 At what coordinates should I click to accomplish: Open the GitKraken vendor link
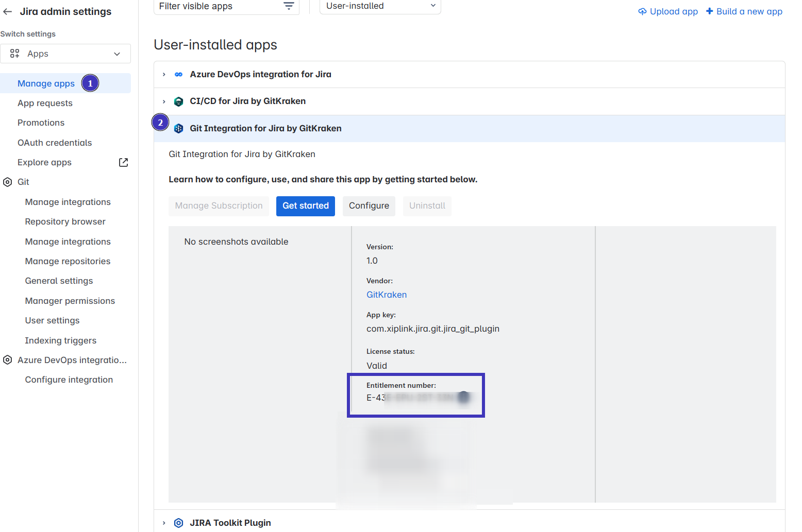(387, 295)
